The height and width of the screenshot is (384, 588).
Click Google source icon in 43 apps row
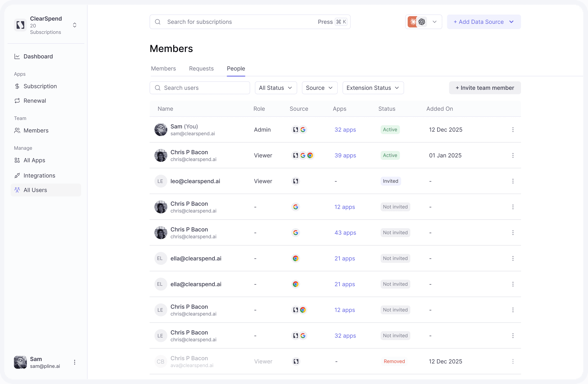click(x=296, y=233)
